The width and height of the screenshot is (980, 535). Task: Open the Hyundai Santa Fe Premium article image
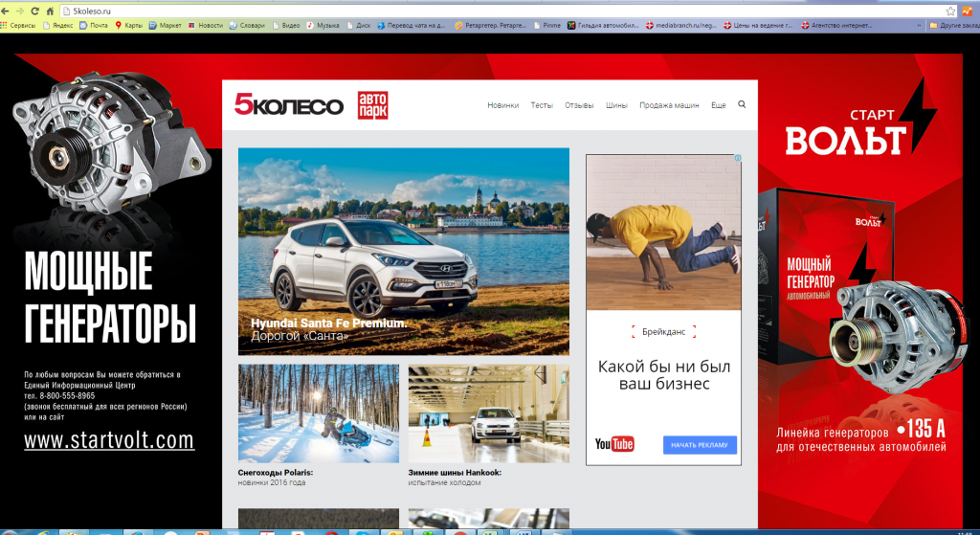coord(404,252)
